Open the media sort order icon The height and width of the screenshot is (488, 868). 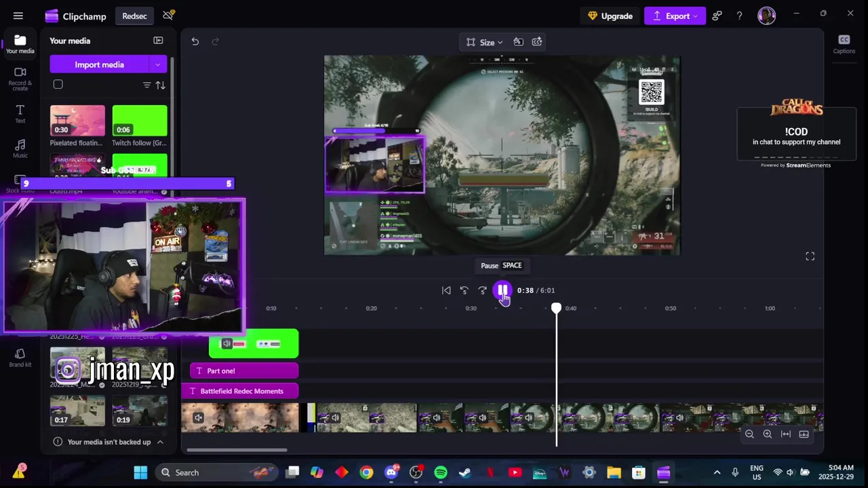coord(161,85)
